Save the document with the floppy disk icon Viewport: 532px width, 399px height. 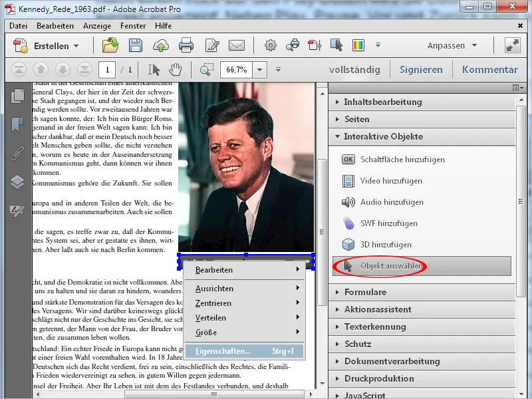click(x=136, y=45)
